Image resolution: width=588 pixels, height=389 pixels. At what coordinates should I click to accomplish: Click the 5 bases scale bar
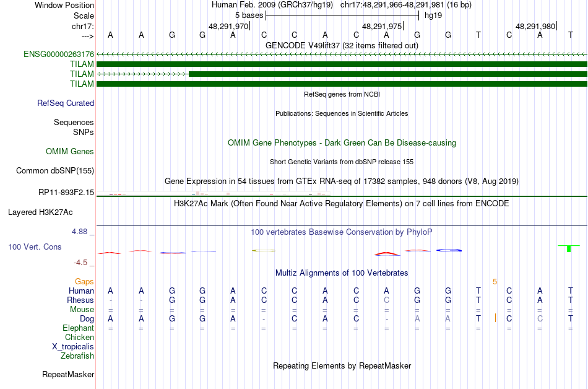(x=342, y=15)
